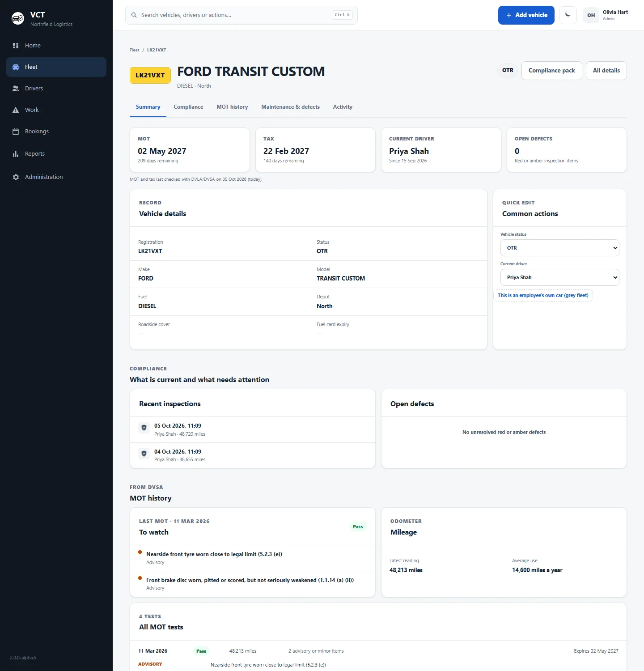The image size is (644, 671).
Task: Click the LK21VXT registration plate badge
Action: pyautogui.click(x=150, y=75)
